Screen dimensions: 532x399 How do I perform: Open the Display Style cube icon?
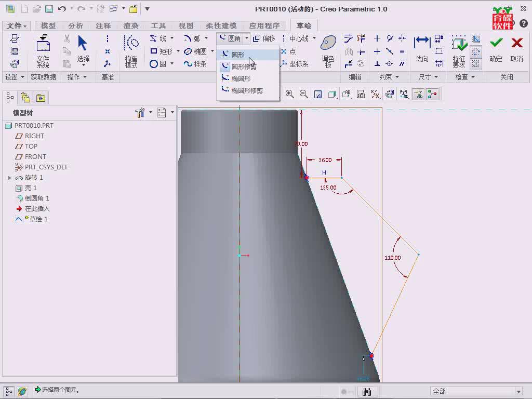332,95
